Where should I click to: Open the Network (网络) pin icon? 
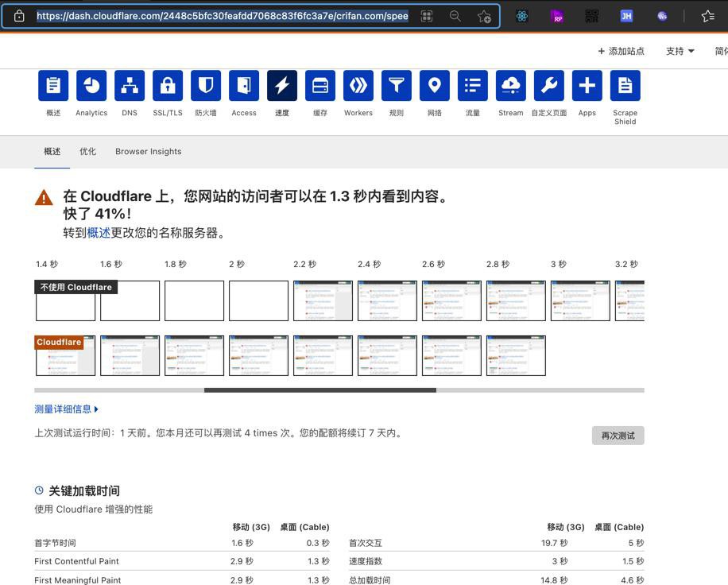[434, 85]
